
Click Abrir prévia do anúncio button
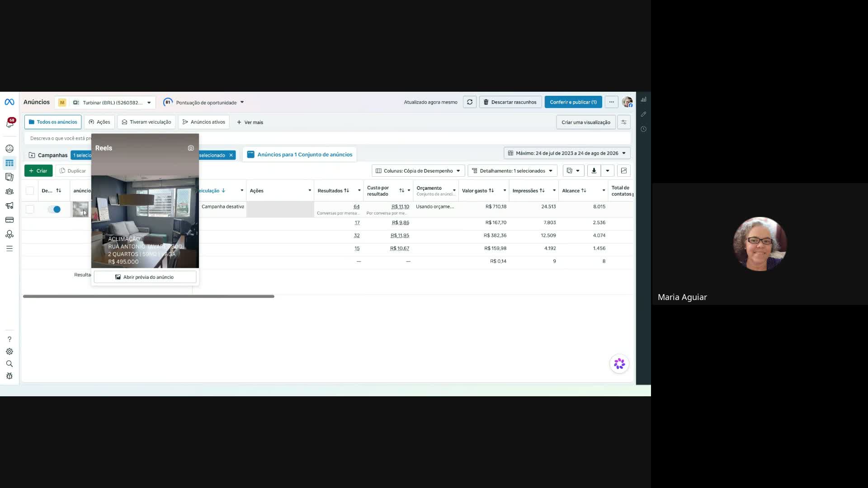click(145, 277)
